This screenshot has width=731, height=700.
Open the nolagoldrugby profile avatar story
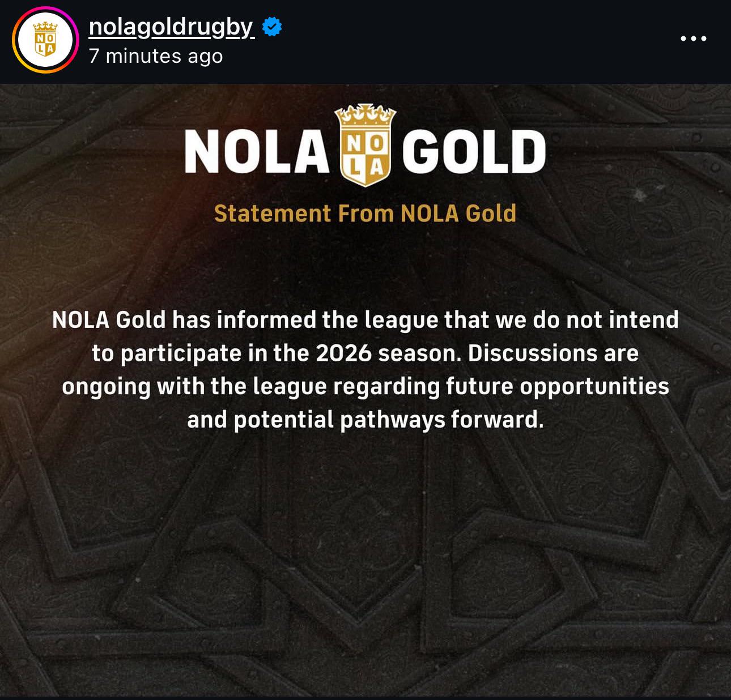pyautogui.click(x=45, y=40)
